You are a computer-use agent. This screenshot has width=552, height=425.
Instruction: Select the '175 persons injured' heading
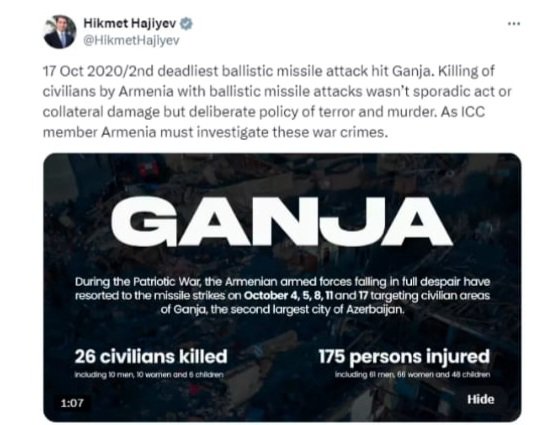point(404,357)
